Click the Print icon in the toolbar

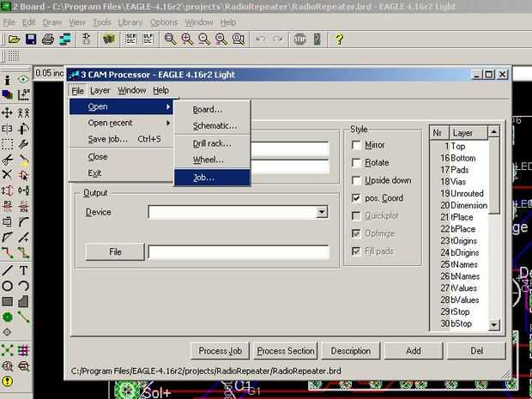(48, 39)
